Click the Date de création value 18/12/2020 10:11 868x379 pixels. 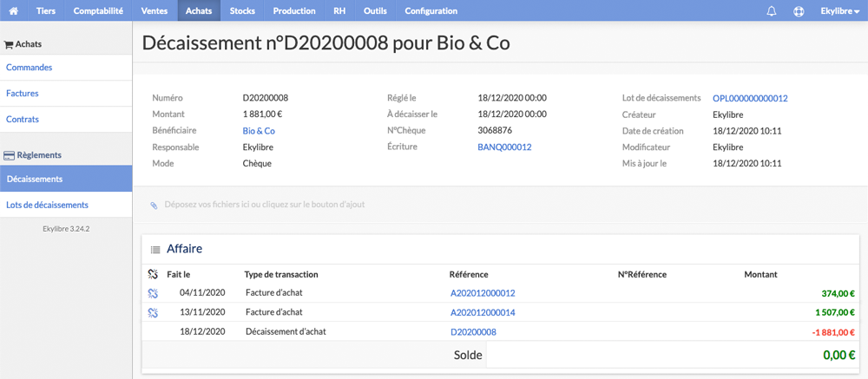pyautogui.click(x=746, y=131)
